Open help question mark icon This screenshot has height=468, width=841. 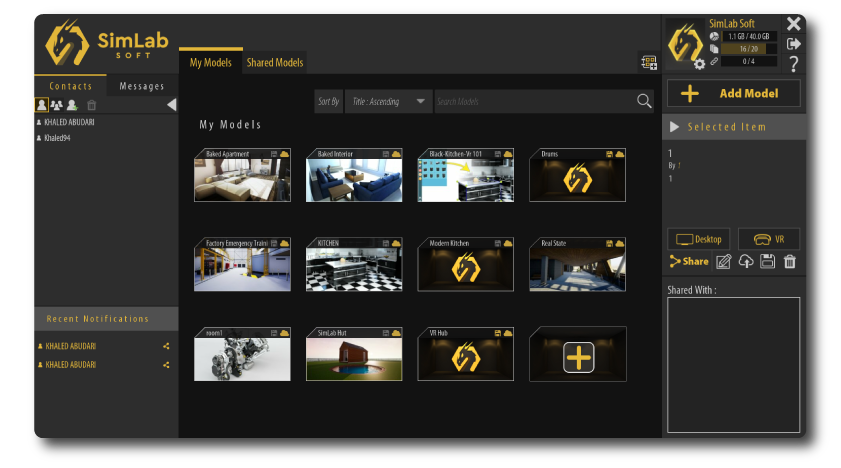pyautogui.click(x=794, y=64)
